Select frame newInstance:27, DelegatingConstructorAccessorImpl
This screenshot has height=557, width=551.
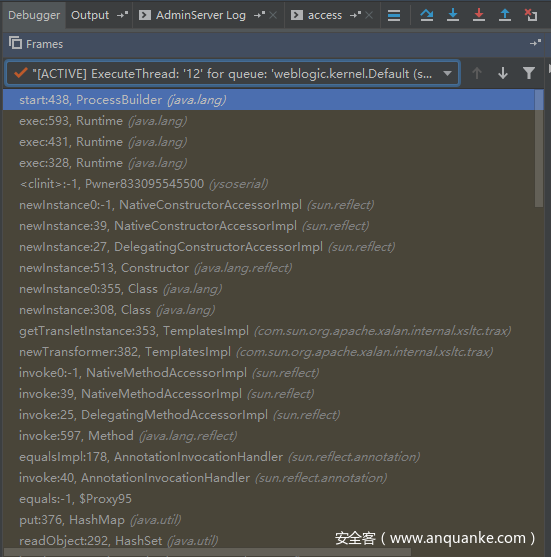pos(268,247)
